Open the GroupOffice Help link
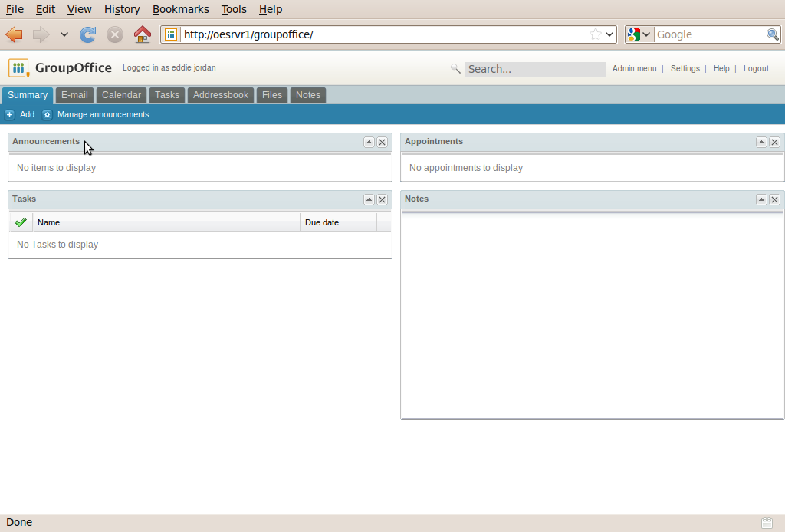 pyautogui.click(x=721, y=68)
